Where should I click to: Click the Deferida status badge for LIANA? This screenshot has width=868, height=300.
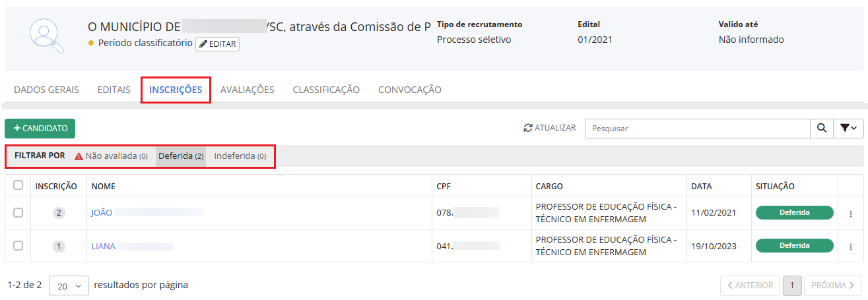(794, 245)
